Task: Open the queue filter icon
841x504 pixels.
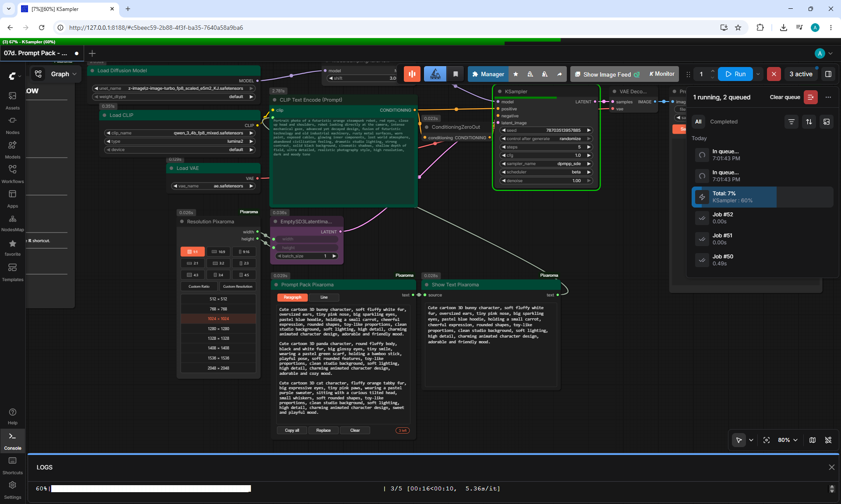Action: 792,122
